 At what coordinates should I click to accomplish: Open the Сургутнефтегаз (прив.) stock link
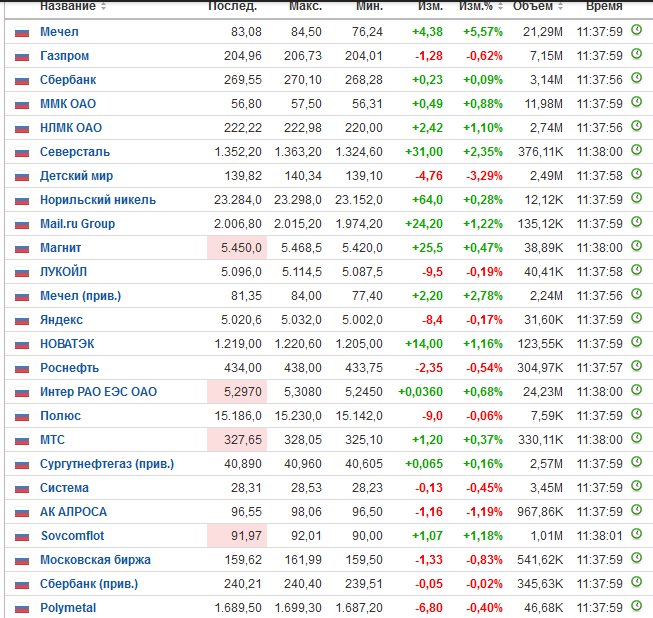click(x=107, y=464)
